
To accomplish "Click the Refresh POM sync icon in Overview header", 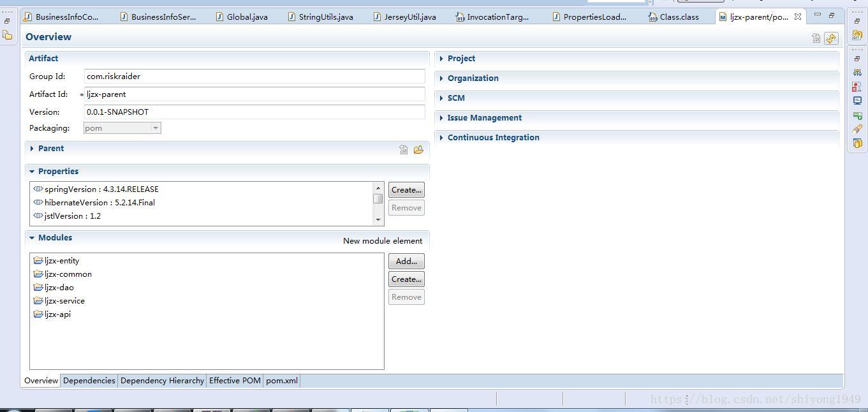I will 831,38.
